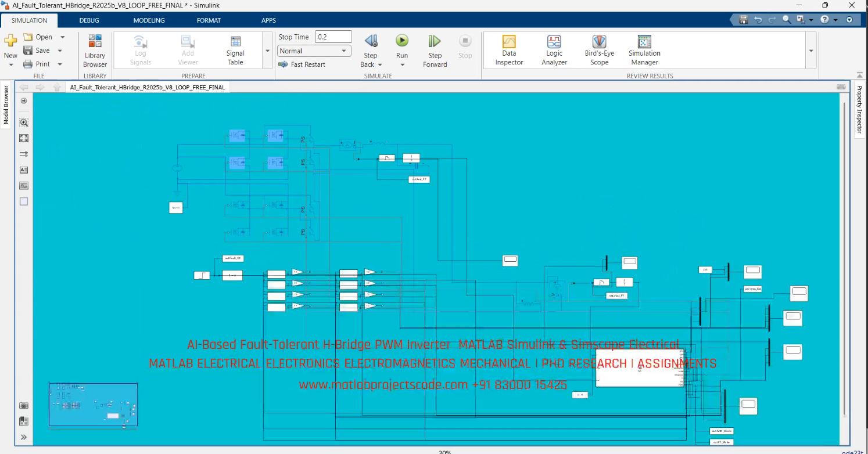Switch to the FORMAT tab
Viewport: 868px width, 454px height.
[209, 20]
